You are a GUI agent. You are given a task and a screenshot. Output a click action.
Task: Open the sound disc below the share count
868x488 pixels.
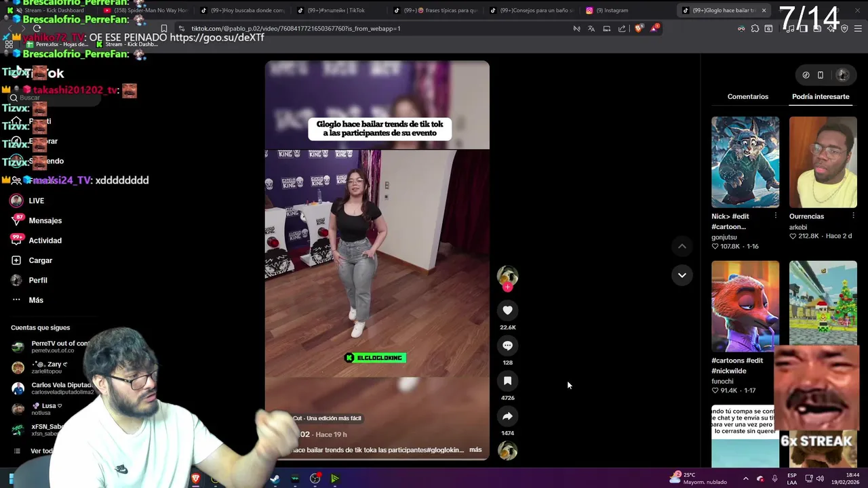point(507,451)
